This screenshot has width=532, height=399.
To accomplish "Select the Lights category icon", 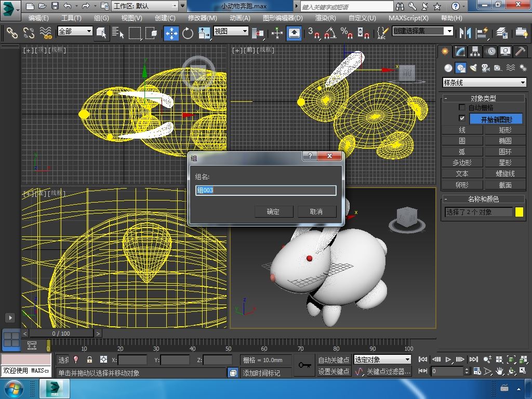I will click(x=473, y=68).
